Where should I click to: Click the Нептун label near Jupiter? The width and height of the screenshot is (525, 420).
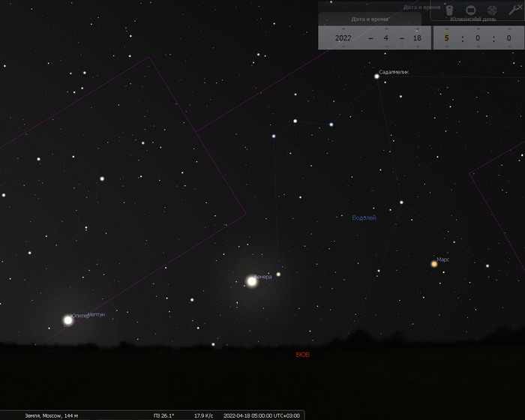tap(97, 314)
